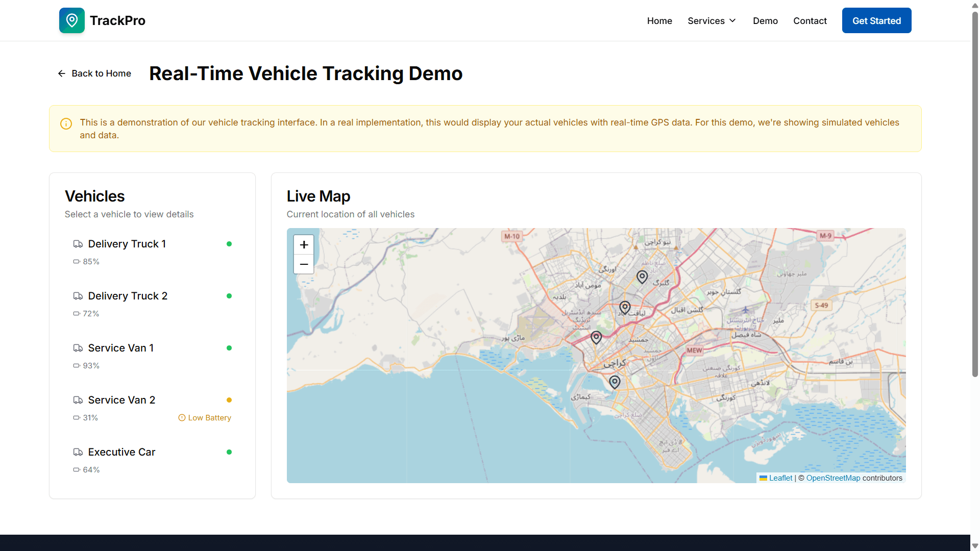The image size is (980, 551).
Task: Click the truck icon beside Delivery Truck 1
Action: click(x=78, y=244)
